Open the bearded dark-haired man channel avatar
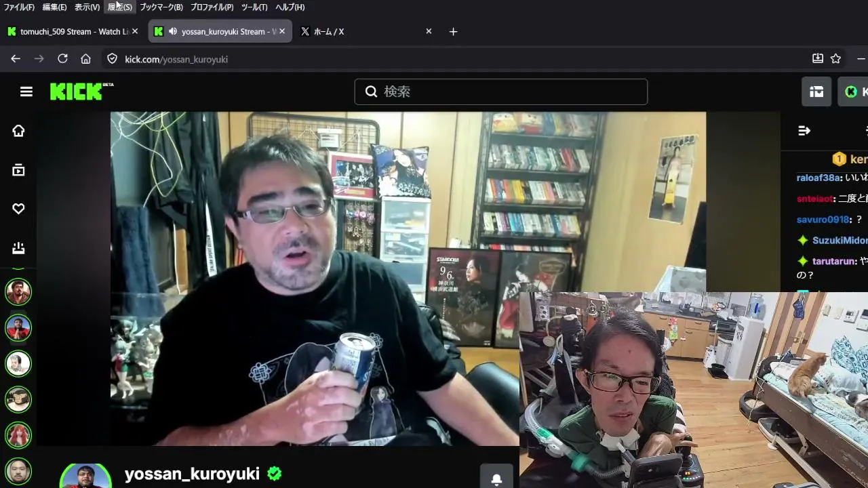The width and height of the screenshot is (868, 488). click(x=18, y=291)
